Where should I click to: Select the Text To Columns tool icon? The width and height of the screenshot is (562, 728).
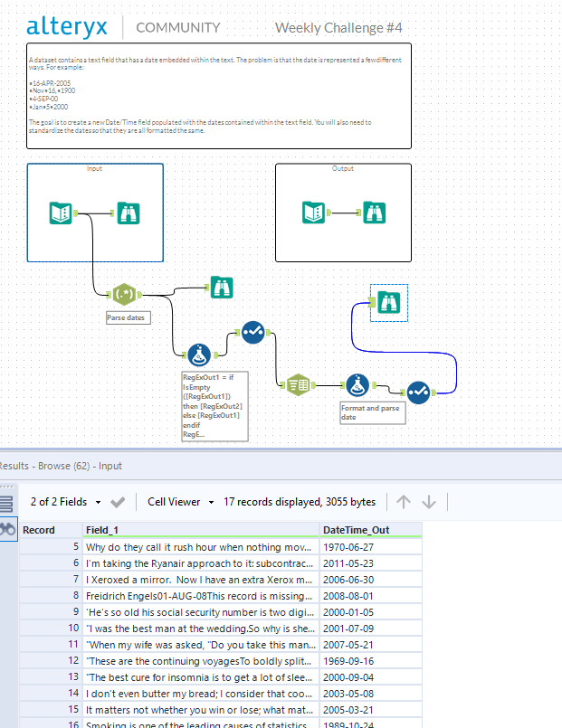coord(298,385)
